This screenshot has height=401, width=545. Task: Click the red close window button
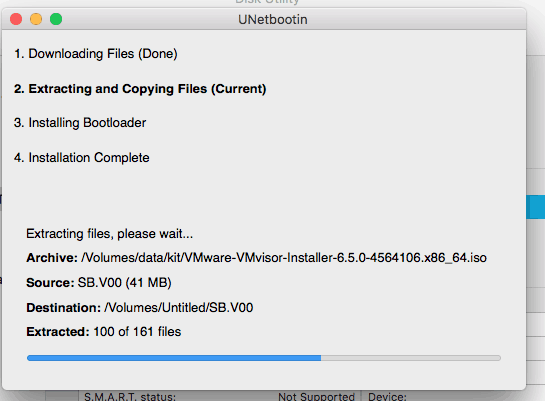[x=16, y=19]
